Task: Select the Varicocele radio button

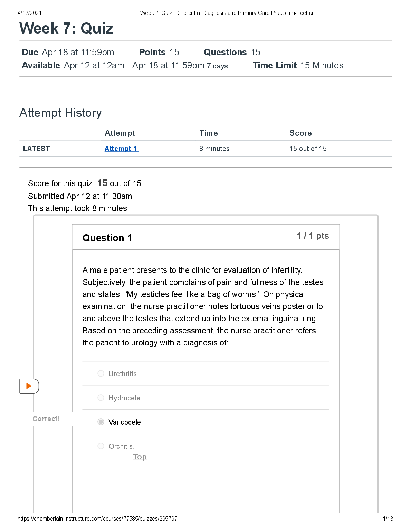Action: click(101, 422)
